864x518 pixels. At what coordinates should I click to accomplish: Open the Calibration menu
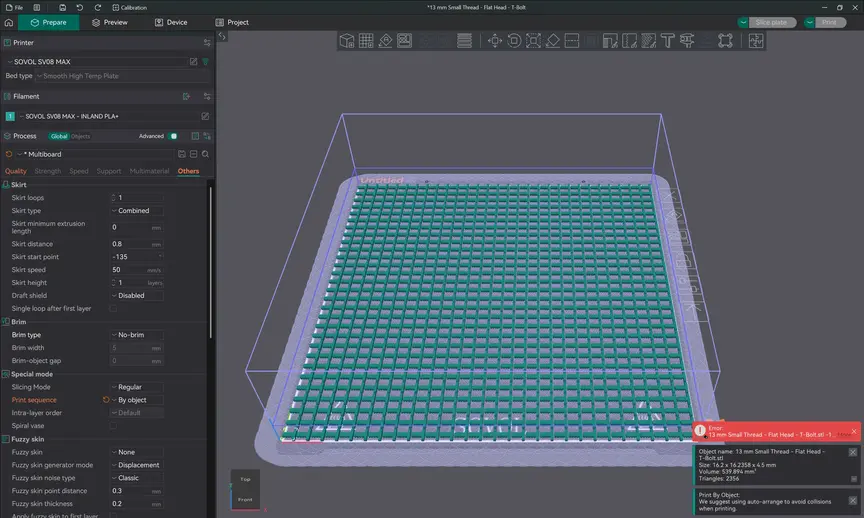[x=128, y=7]
